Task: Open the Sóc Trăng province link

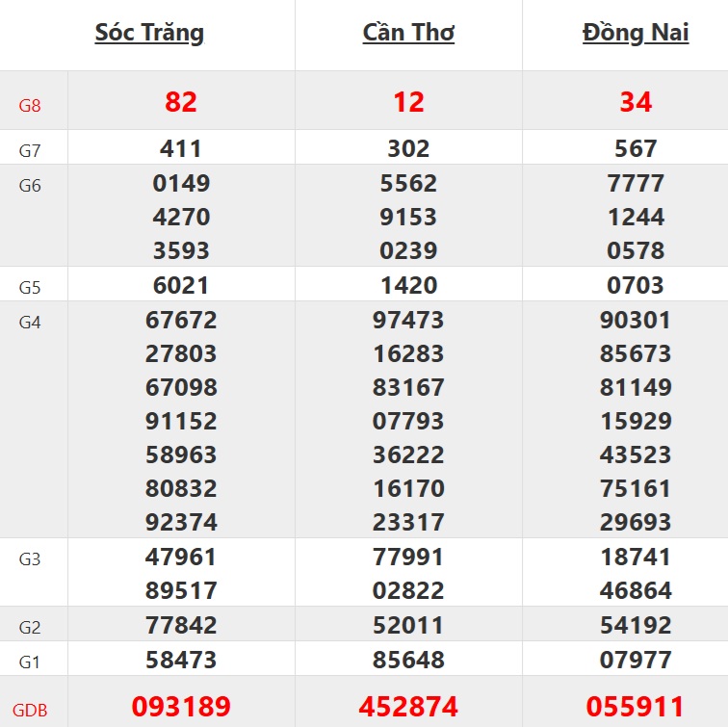Action: (149, 33)
